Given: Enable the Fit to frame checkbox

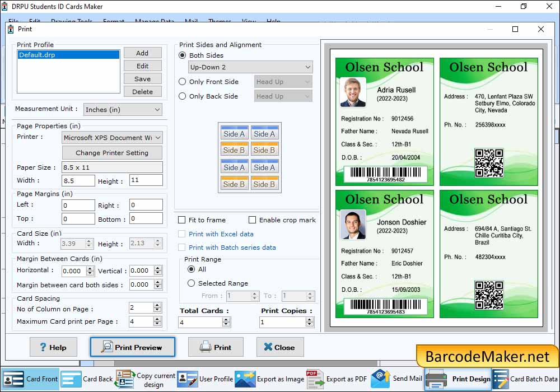Looking at the screenshot, I should click(x=182, y=220).
